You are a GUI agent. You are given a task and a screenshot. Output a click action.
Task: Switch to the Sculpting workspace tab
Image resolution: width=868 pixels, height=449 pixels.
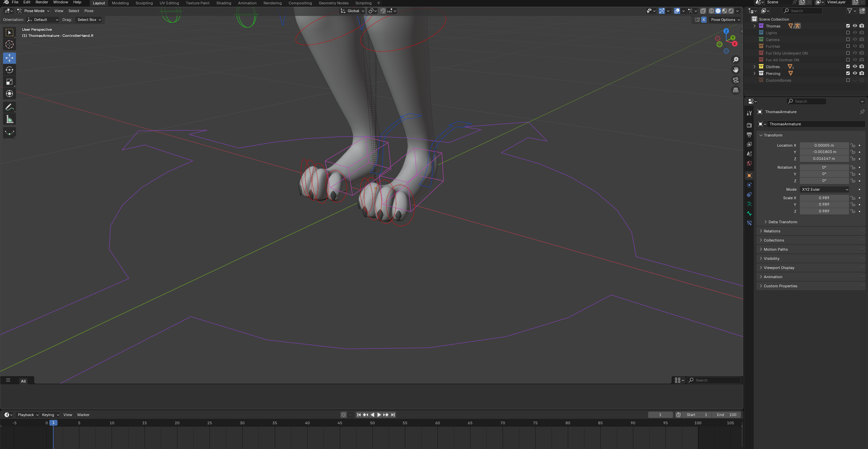[x=144, y=3]
